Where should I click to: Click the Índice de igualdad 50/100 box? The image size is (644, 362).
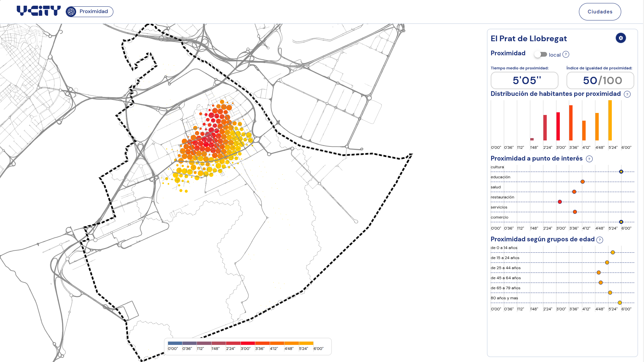[600, 80]
